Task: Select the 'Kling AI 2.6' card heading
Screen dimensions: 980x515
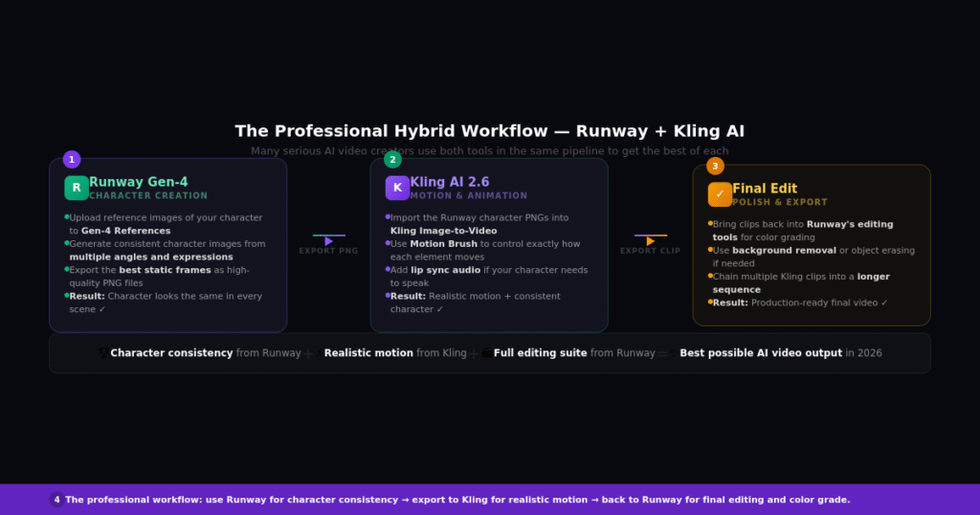Action: point(450,182)
